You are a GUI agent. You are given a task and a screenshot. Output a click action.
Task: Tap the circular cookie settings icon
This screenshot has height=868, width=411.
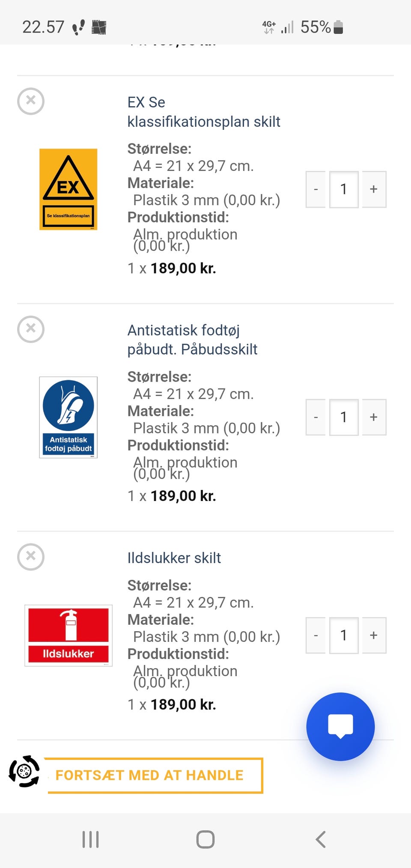[x=24, y=771]
